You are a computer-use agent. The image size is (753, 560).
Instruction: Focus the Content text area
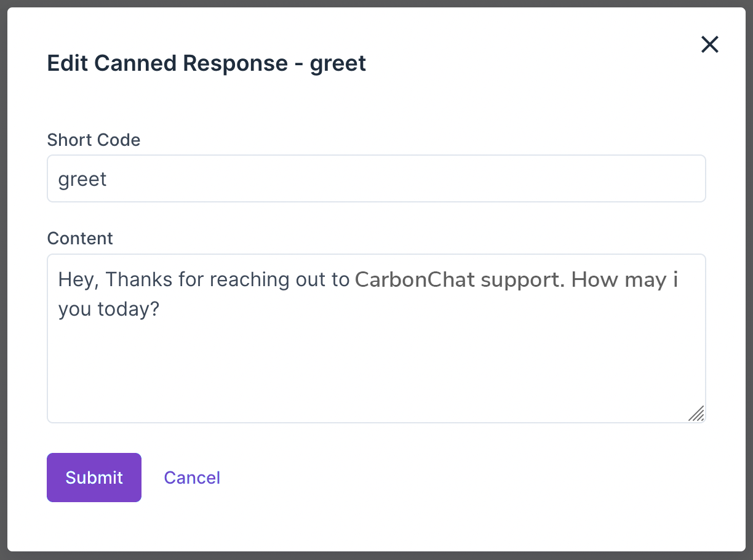point(376,357)
